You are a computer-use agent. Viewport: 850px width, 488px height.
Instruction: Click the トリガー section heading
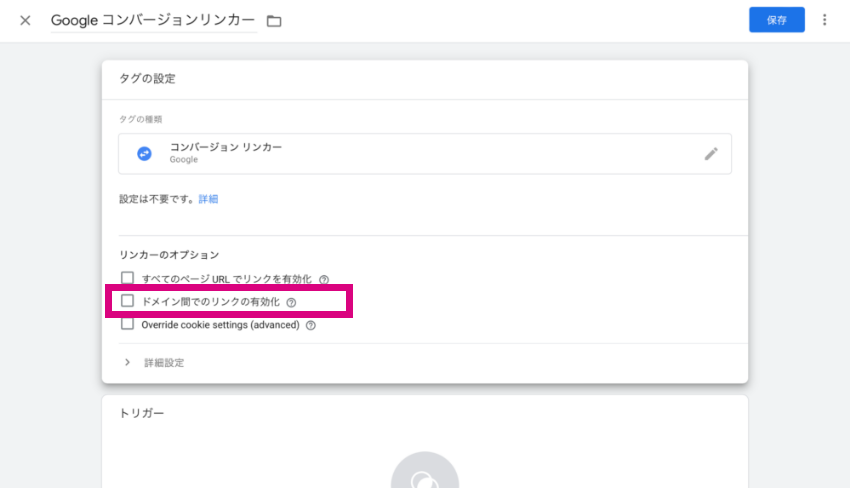coord(141,413)
